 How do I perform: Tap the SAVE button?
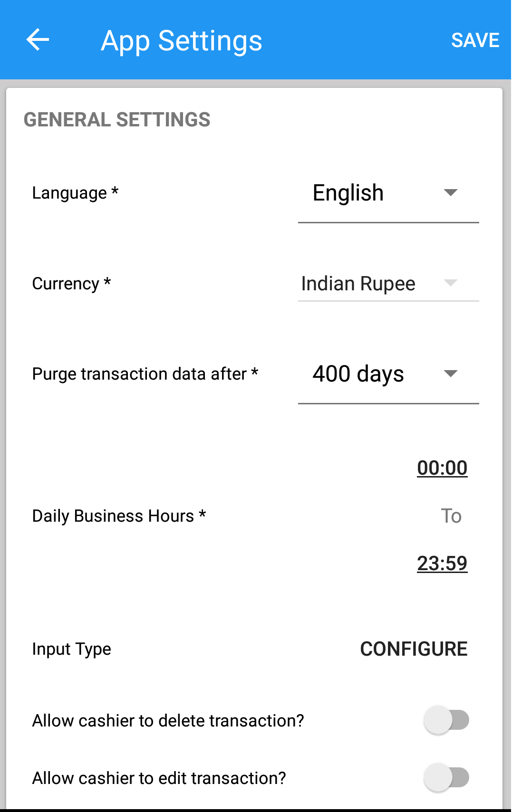pos(475,40)
